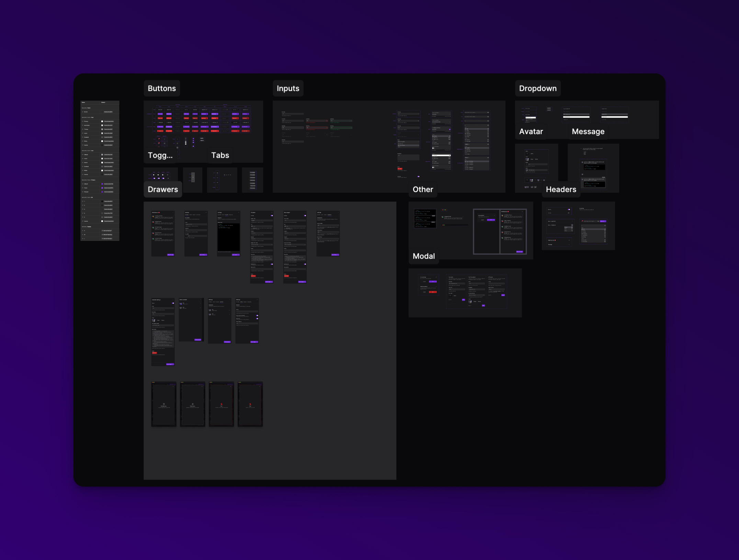Close the Notifications panel in the Other section
The width and height of the screenshot is (739, 560).
point(522,212)
